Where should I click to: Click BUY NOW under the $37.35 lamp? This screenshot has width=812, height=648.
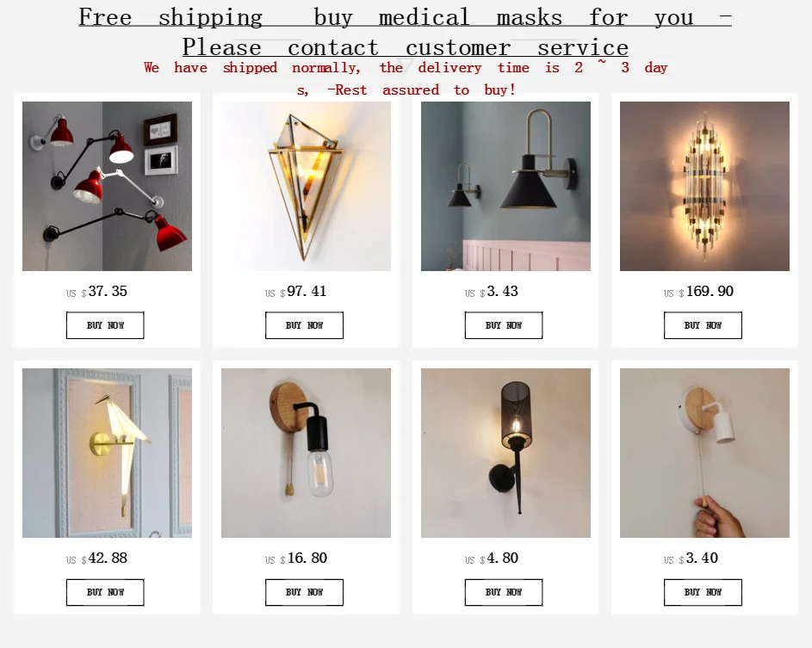(x=105, y=325)
